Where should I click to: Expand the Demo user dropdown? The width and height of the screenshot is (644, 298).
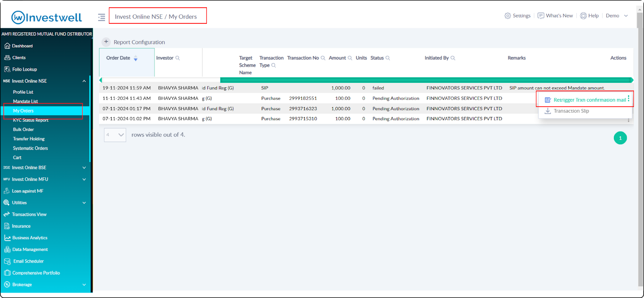point(617,16)
